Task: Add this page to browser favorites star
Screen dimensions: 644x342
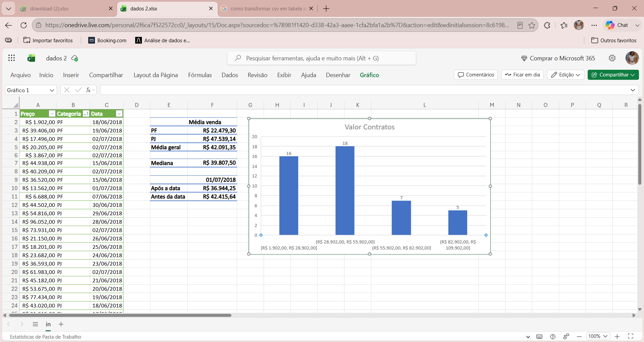Action: (532, 25)
